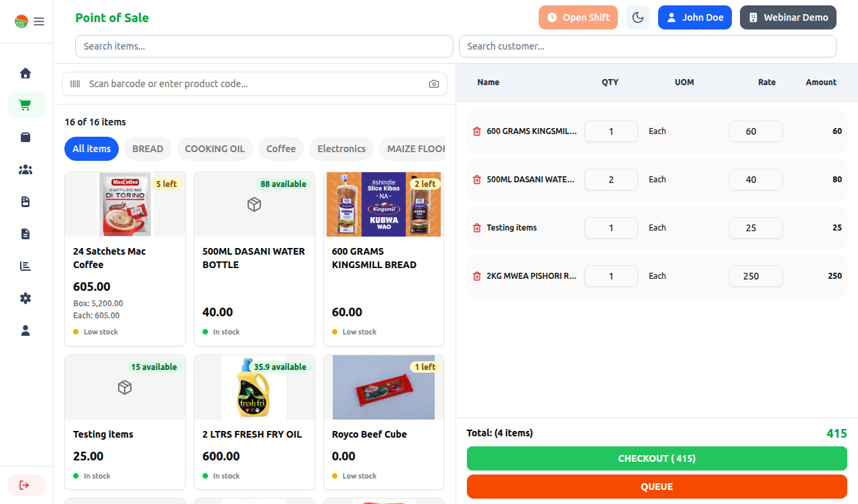Screen dimensions: 858x504
Task: Click the Search customer input field
Action: [x=647, y=46]
